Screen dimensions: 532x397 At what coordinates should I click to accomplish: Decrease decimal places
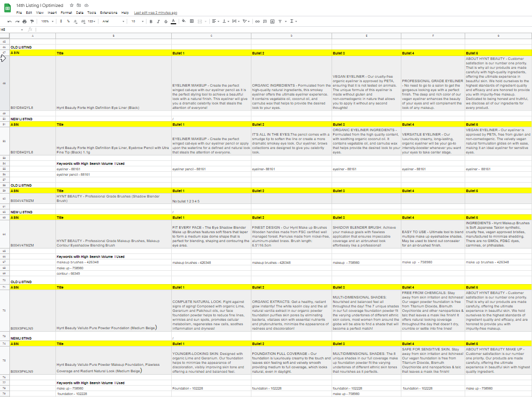(75, 21)
